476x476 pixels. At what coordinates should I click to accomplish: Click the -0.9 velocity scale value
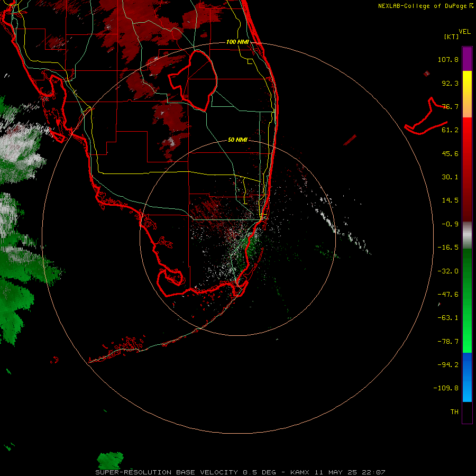pos(450,224)
